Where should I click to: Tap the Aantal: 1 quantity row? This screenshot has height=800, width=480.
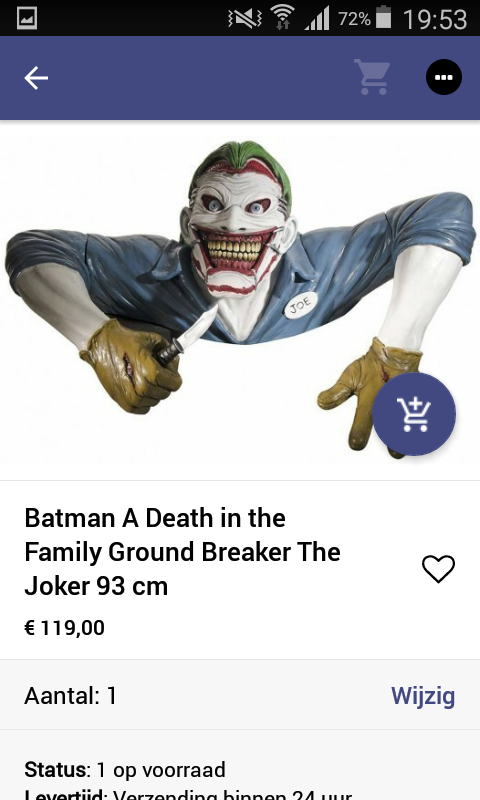(240, 695)
